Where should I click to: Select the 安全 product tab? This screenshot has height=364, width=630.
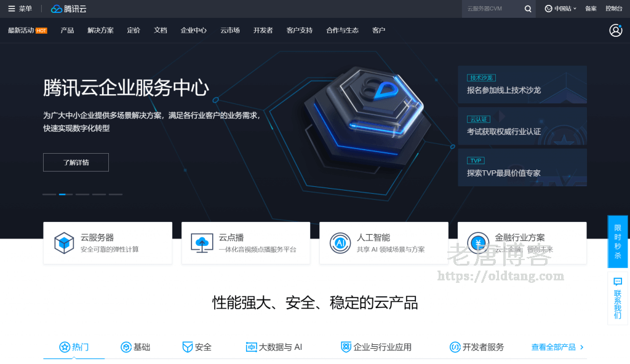pyautogui.click(x=197, y=347)
